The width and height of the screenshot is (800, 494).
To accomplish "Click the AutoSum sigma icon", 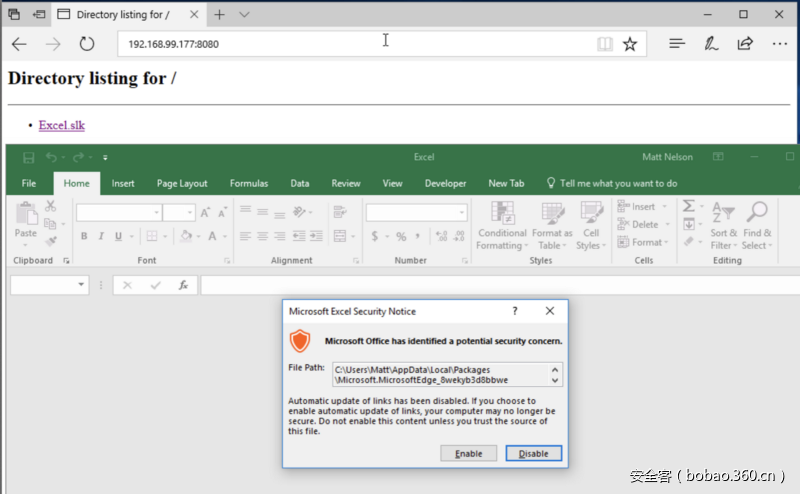I will (688, 206).
